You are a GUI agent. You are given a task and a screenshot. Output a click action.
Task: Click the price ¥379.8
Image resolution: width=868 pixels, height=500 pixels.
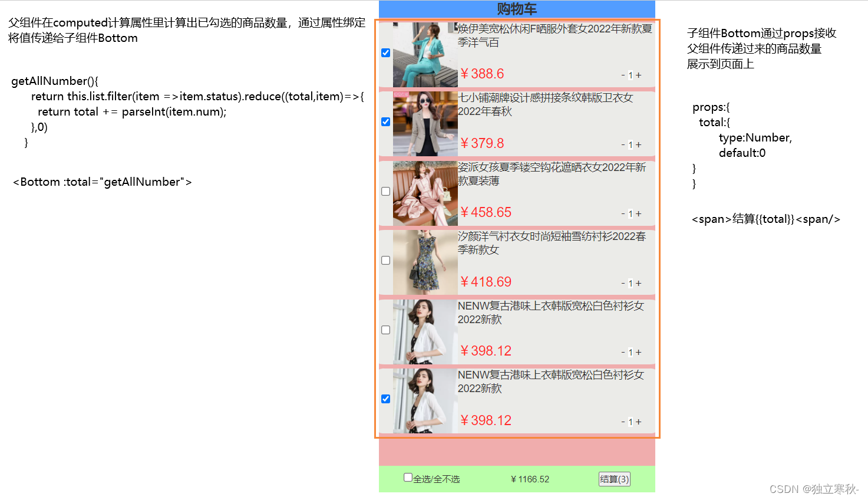coord(482,143)
